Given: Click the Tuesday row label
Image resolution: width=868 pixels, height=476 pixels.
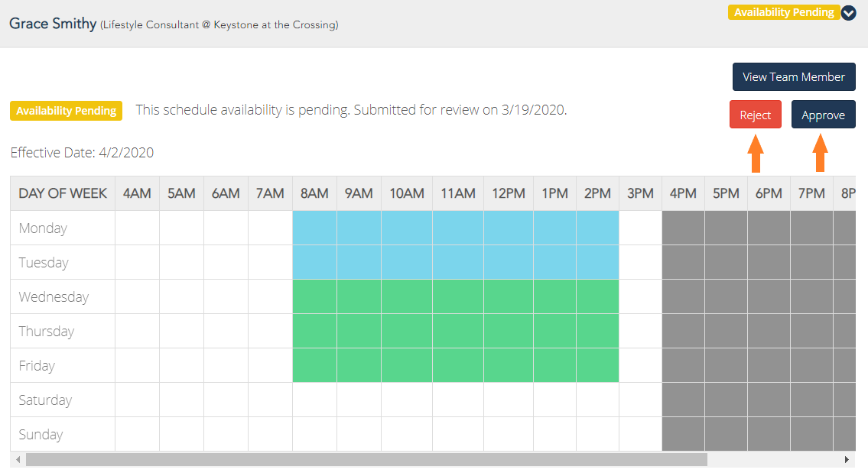Looking at the screenshot, I should click(44, 262).
